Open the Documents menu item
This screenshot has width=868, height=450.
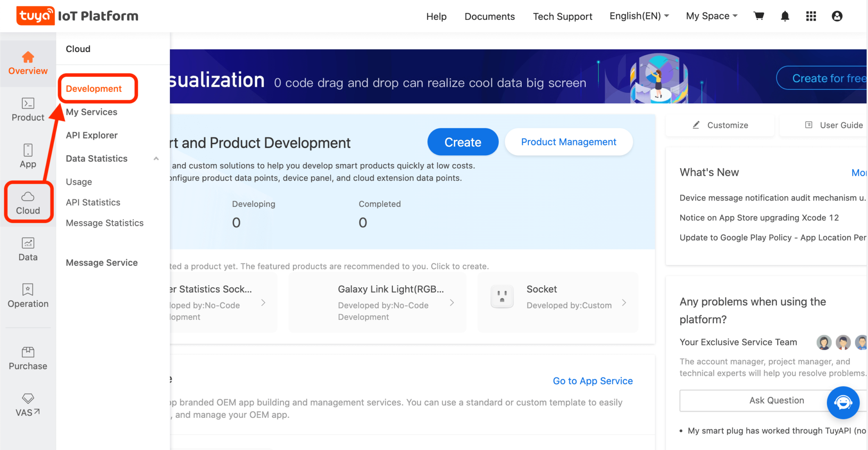[x=490, y=16]
